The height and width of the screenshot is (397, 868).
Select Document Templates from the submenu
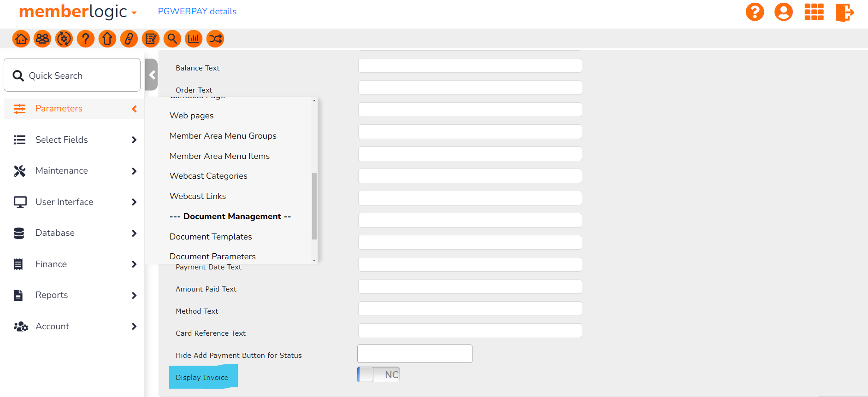click(211, 237)
